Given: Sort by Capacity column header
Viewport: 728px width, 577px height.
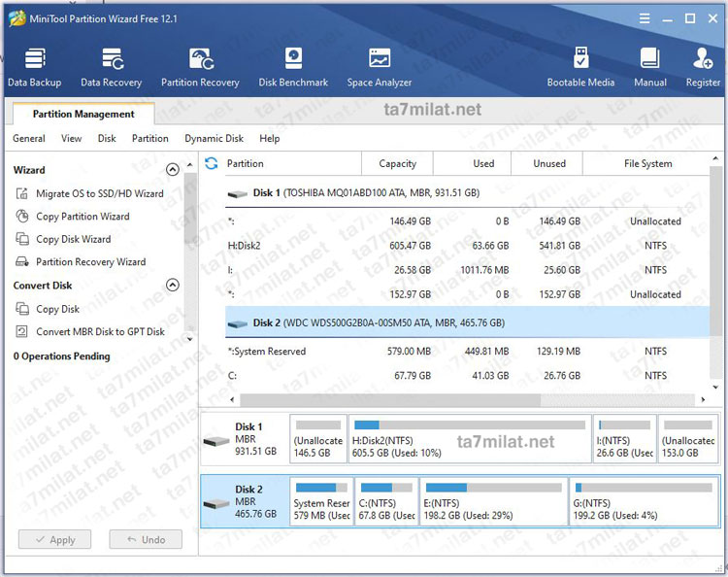Looking at the screenshot, I should pyautogui.click(x=397, y=163).
